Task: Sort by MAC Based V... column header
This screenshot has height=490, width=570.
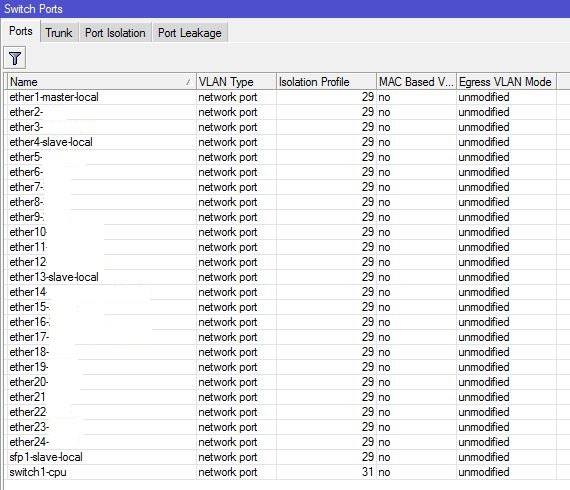Action: (x=416, y=82)
